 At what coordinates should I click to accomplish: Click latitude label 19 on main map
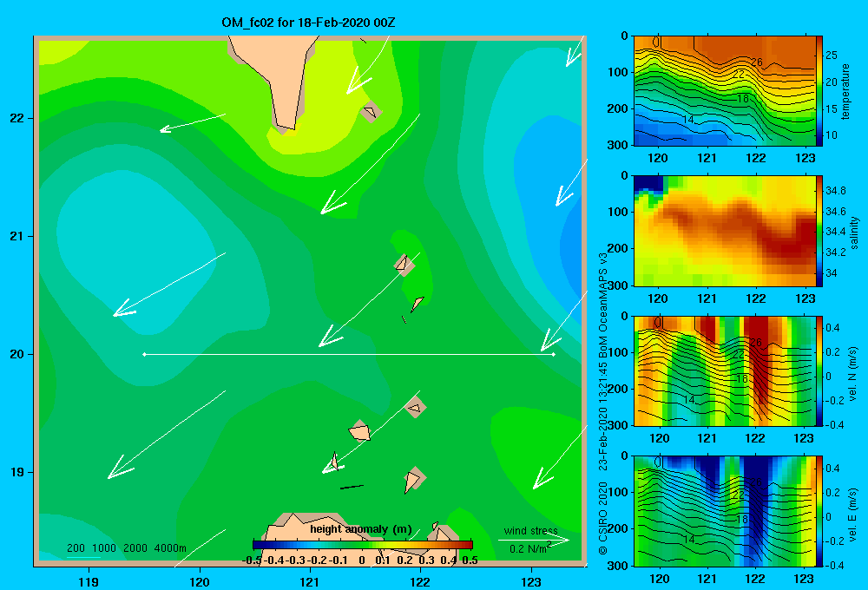17,472
